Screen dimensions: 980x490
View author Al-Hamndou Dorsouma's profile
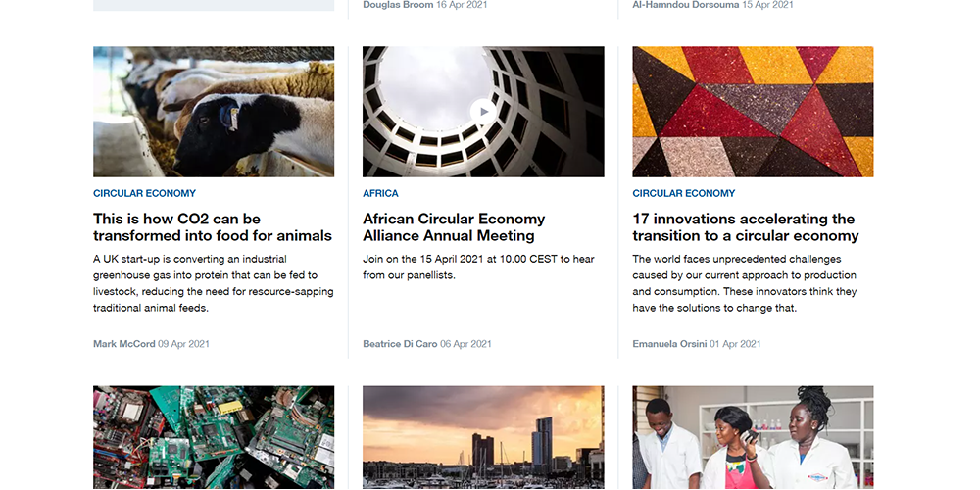pyautogui.click(x=686, y=4)
